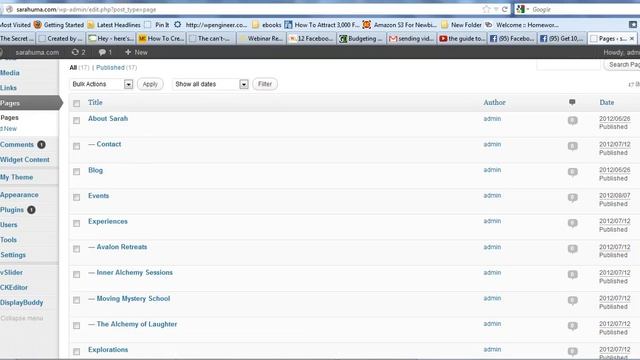The height and width of the screenshot is (360, 640).
Task: Open the comment bubble for Avalon Retreats
Action: click(x=573, y=249)
